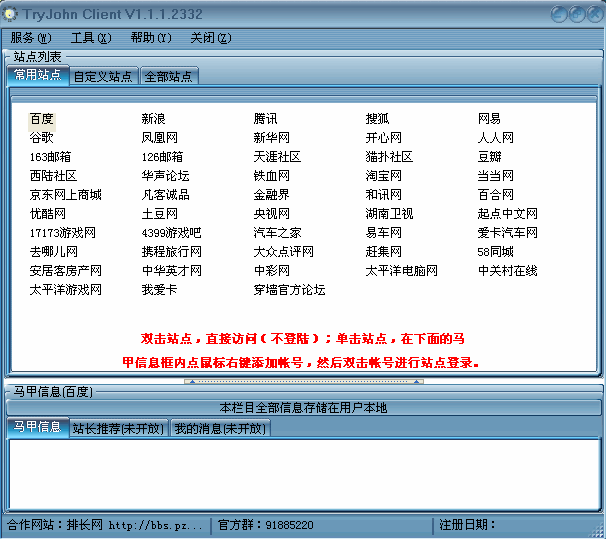Select the 163邮箱 site
606x539 pixels.
(x=51, y=157)
